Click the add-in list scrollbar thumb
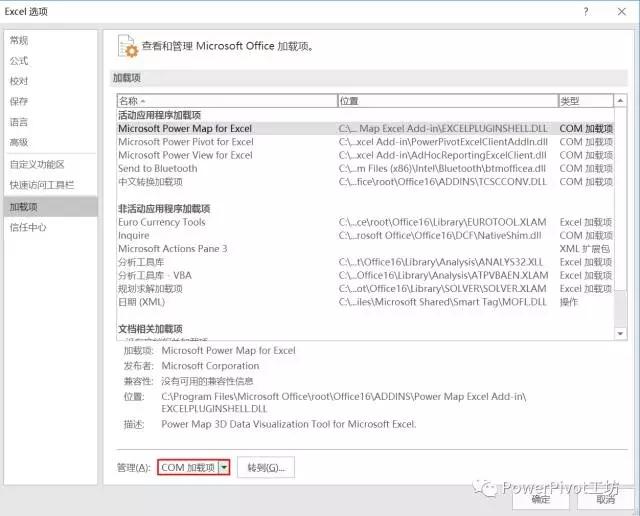The image size is (640, 516). pyautogui.click(x=620, y=308)
